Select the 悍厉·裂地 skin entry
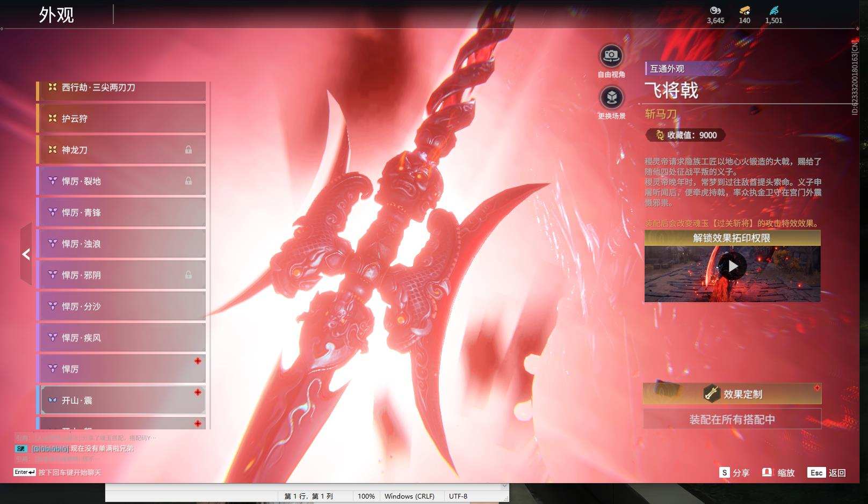Viewport: 868px width, 504px height. pos(121,181)
